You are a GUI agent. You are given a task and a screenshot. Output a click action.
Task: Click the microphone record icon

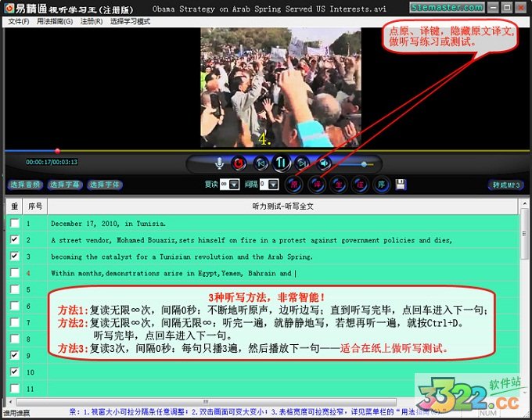[x=220, y=163]
